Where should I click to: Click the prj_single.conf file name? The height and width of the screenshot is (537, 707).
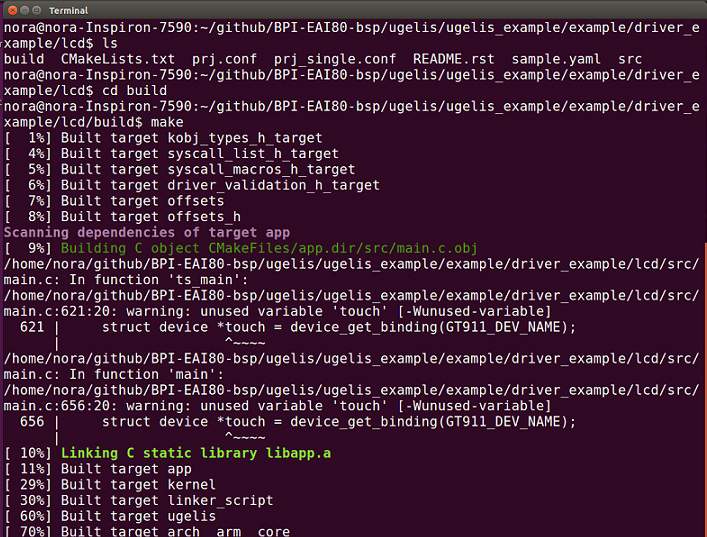(335, 59)
